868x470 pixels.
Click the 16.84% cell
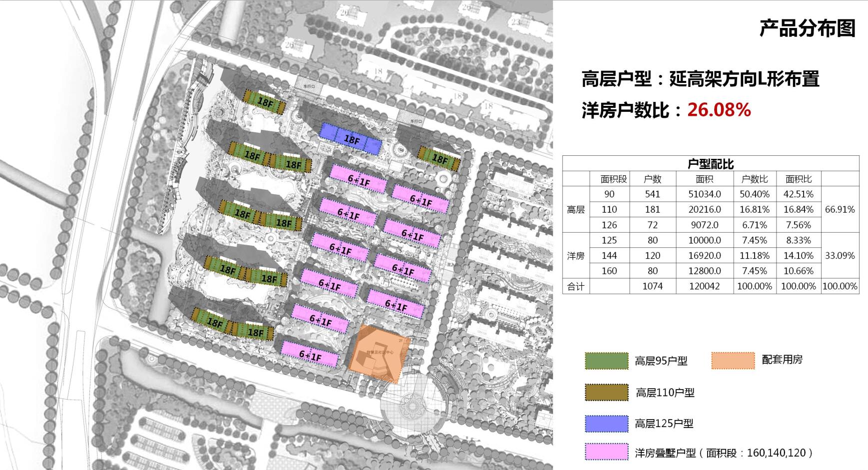click(799, 210)
